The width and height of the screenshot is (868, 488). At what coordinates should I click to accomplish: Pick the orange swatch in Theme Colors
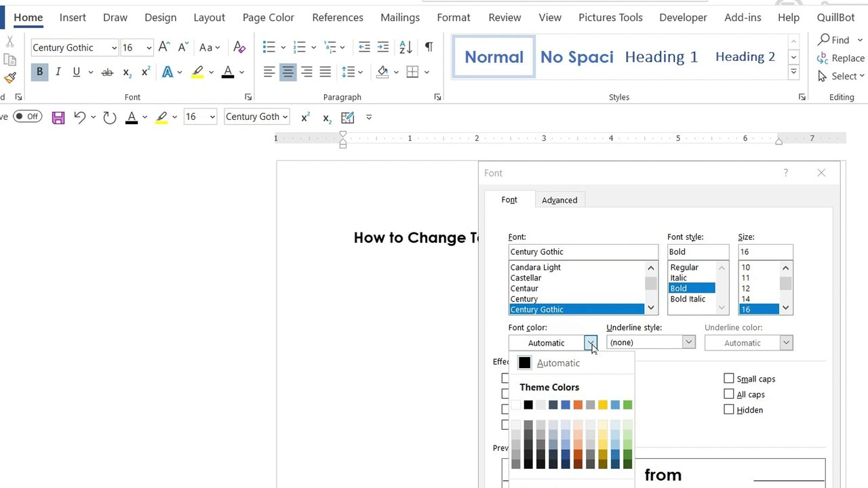(578, 405)
